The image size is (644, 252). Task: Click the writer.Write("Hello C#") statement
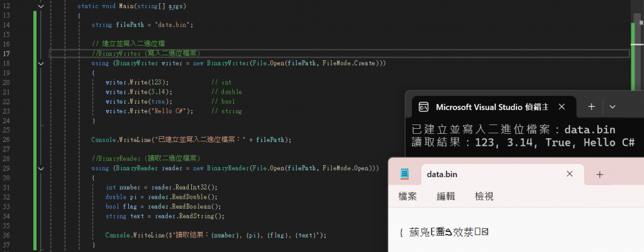tap(150, 111)
